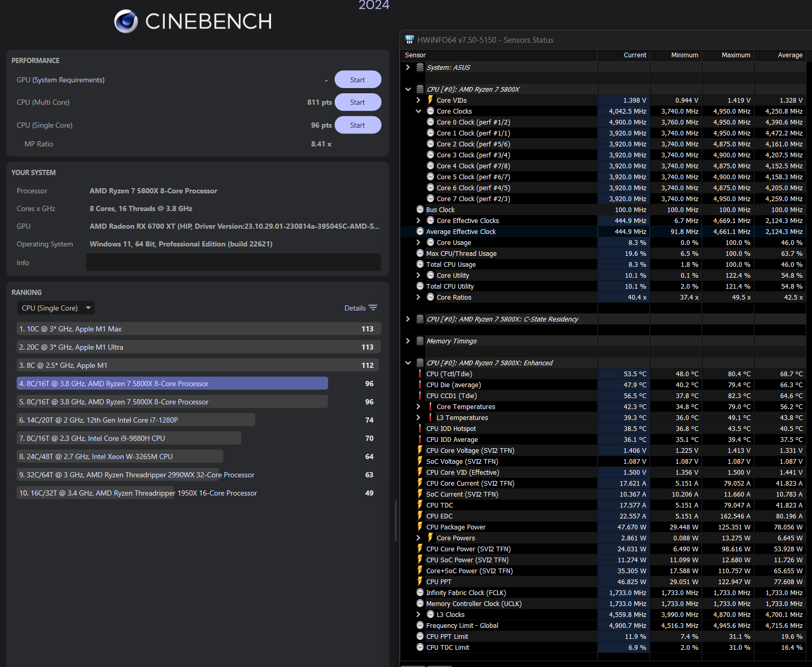Click the HWiNFO64 title bar icon

click(x=410, y=40)
